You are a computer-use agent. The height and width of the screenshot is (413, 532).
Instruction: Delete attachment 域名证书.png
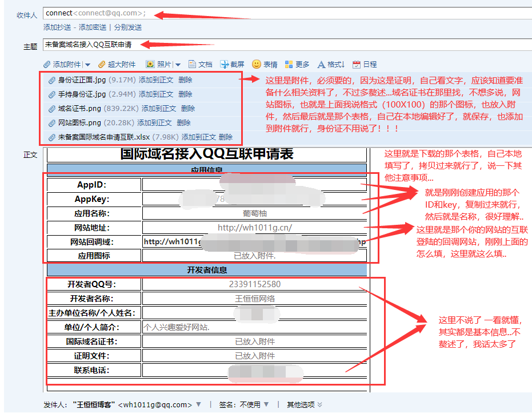click(x=188, y=109)
